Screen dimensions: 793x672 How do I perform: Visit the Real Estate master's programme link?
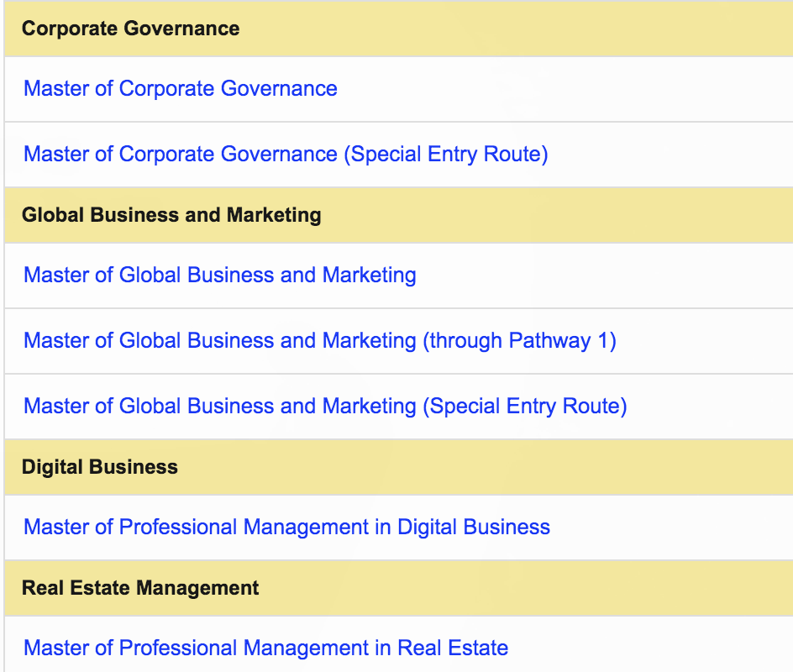pos(266,648)
